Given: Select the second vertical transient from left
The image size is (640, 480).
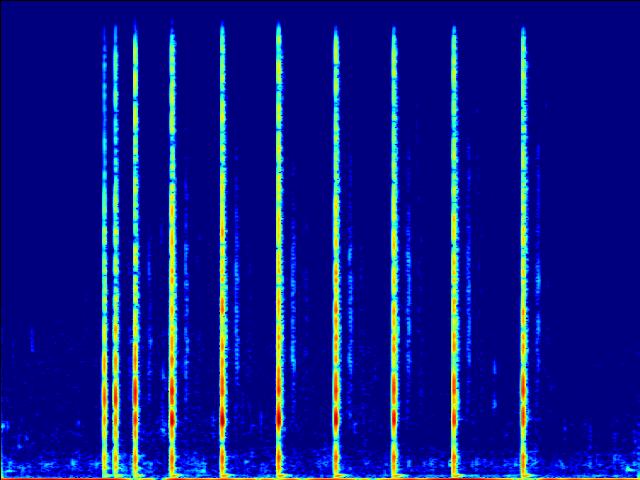Looking at the screenshot, I should pyautogui.click(x=115, y=250).
